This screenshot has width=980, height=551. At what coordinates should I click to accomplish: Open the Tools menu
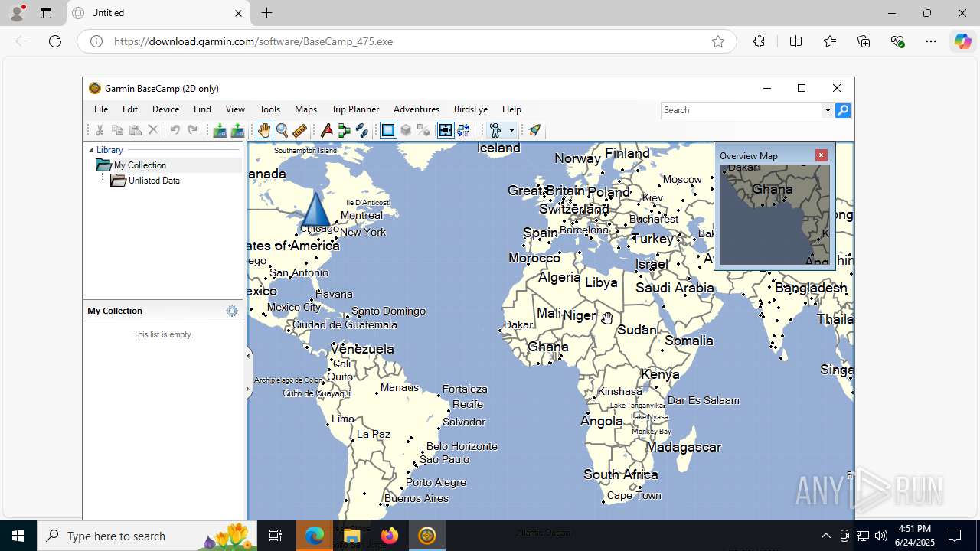click(269, 109)
